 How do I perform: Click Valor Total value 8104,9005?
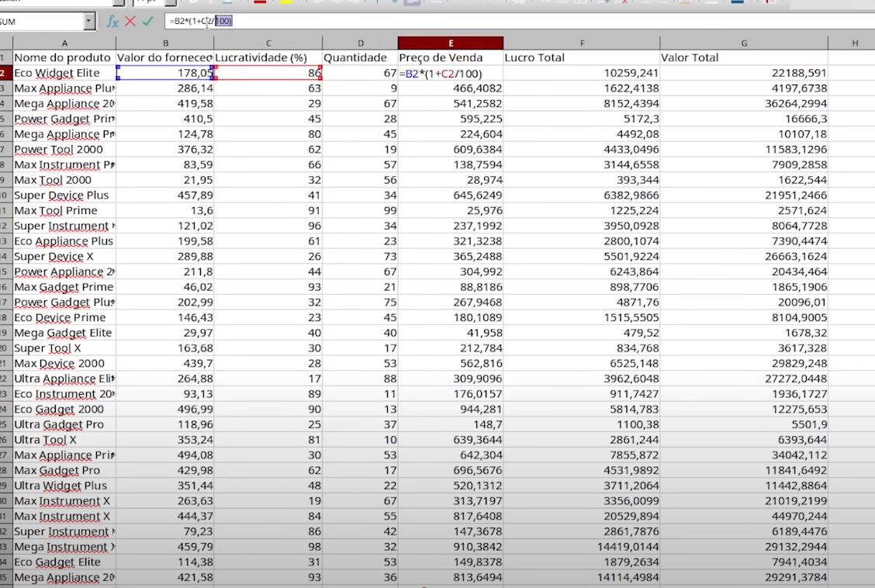(744, 317)
